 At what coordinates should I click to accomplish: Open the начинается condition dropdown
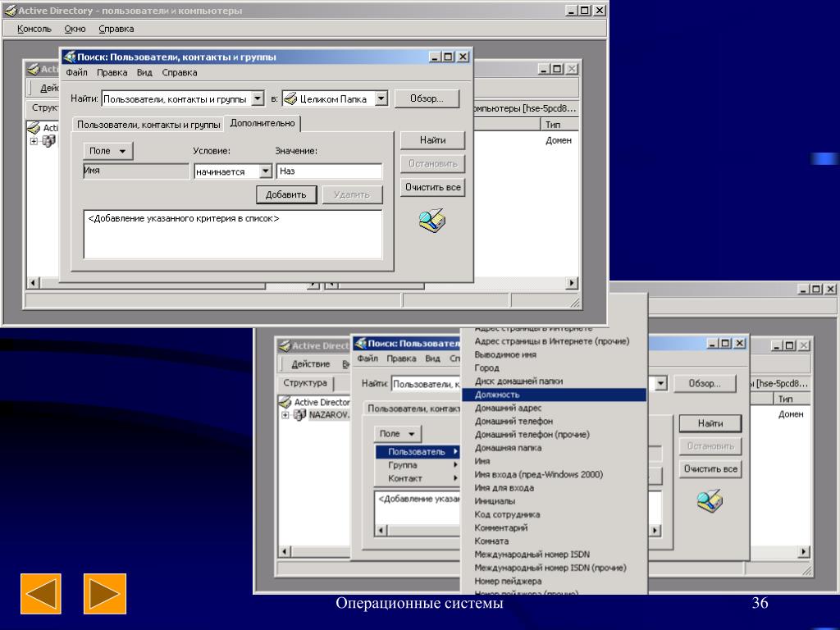[266, 171]
